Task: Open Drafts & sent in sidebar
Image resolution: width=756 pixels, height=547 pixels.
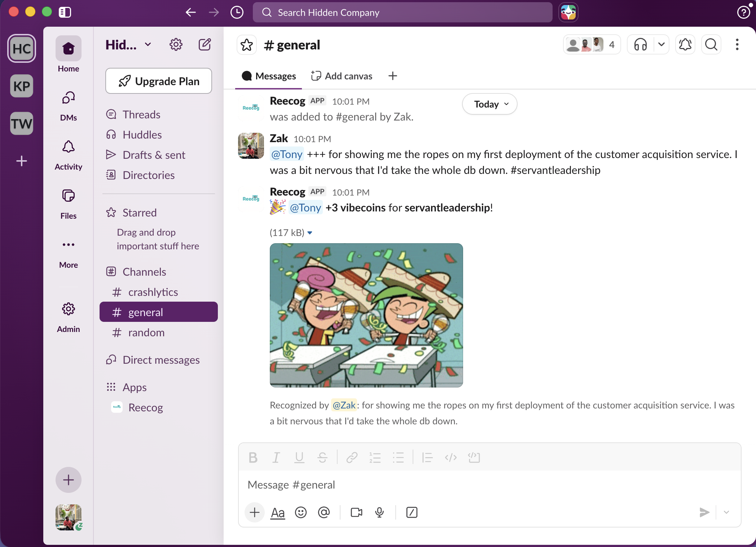Action: coord(159,155)
